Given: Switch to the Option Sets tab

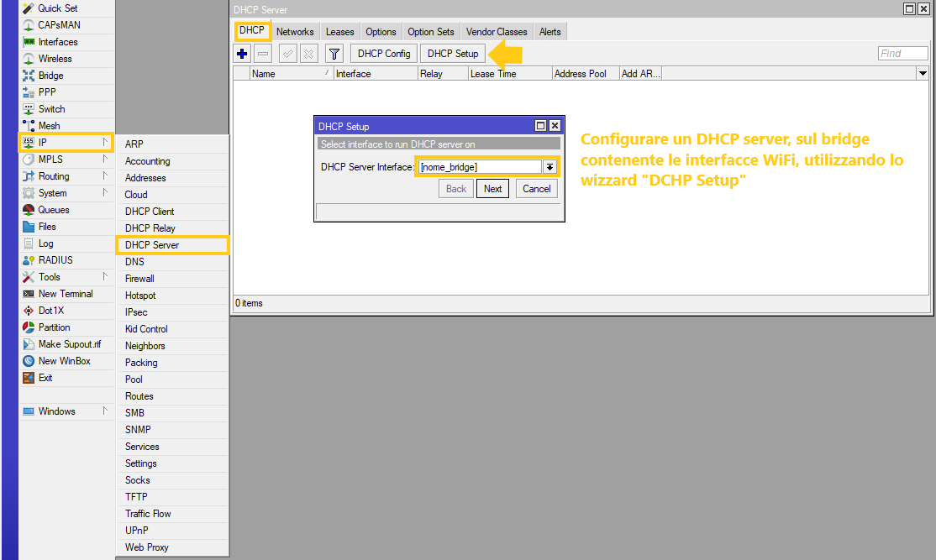Looking at the screenshot, I should pos(431,32).
